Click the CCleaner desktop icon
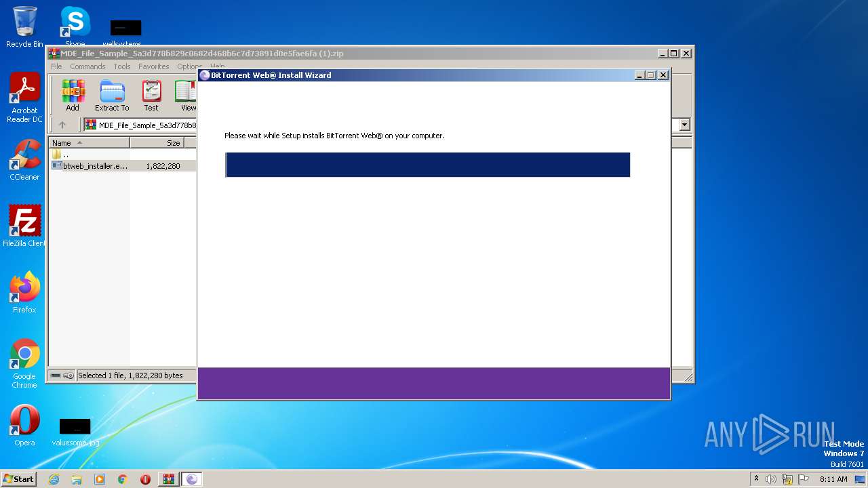The height and width of the screenshot is (488, 868). pyautogui.click(x=24, y=161)
